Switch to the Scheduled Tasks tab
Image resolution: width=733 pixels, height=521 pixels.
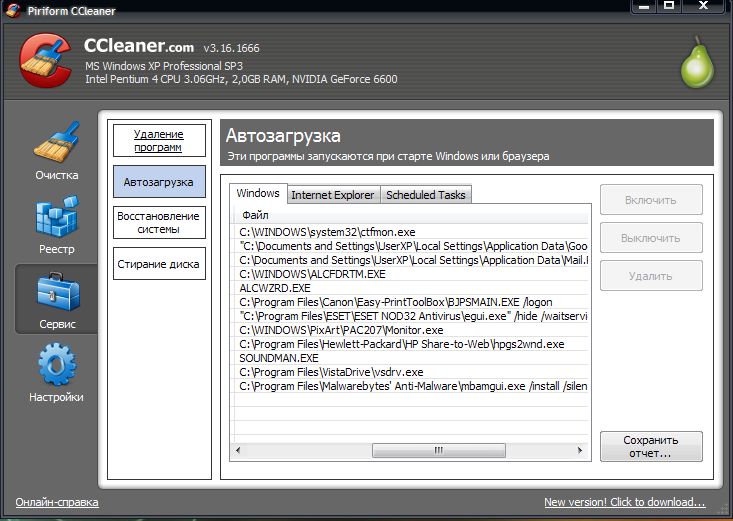(425, 195)
